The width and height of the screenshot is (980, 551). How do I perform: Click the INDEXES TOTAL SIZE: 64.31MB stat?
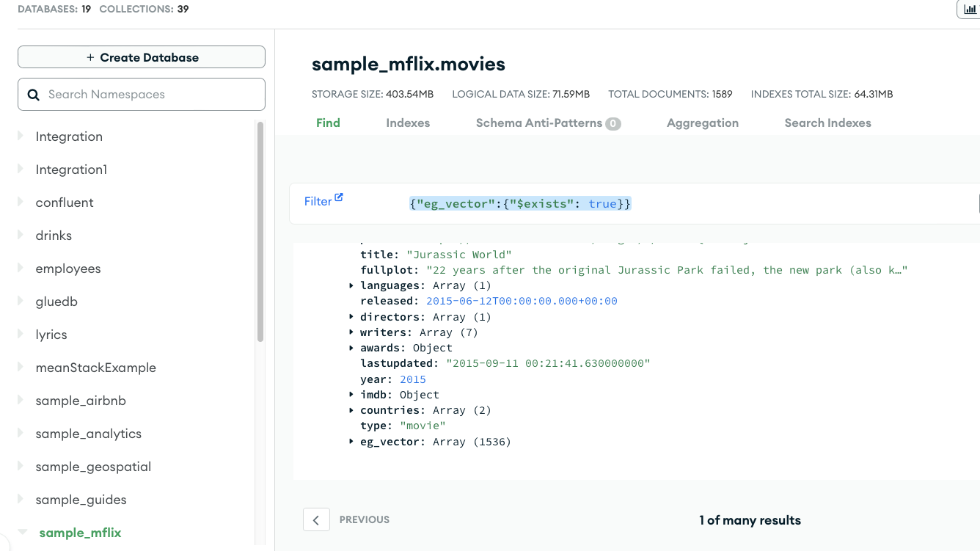point(822,94)
